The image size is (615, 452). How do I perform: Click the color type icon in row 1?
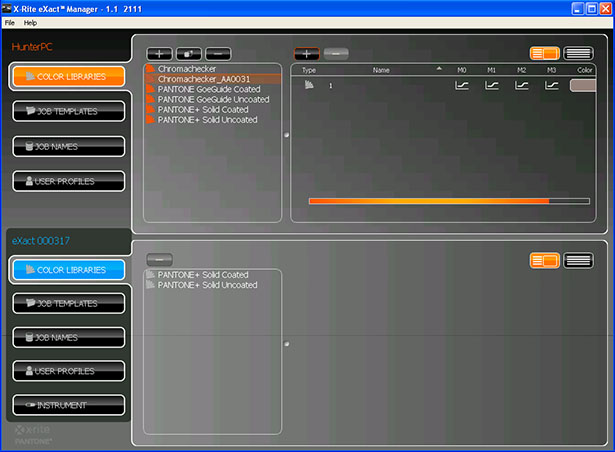(x=309, y=85)
